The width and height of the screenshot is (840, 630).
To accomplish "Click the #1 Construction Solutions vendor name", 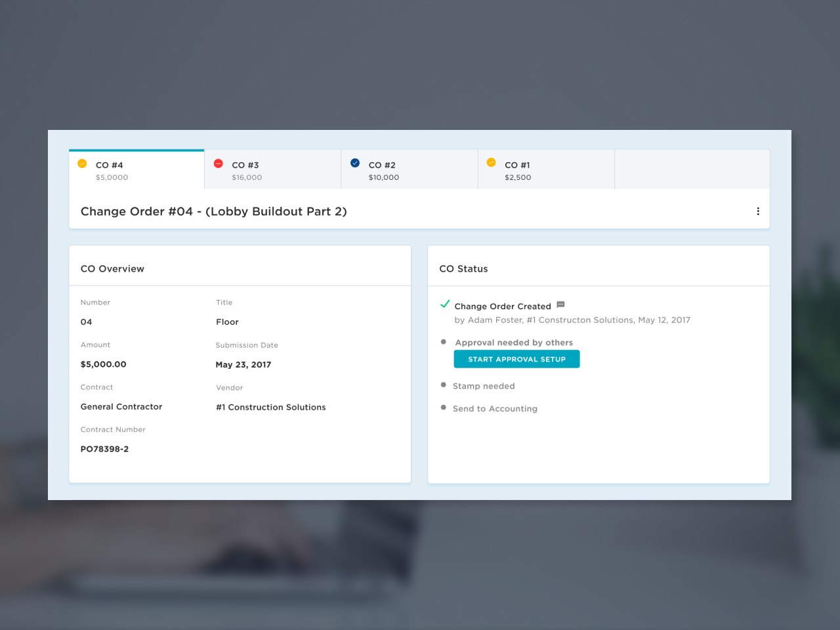I will (270, 407).
